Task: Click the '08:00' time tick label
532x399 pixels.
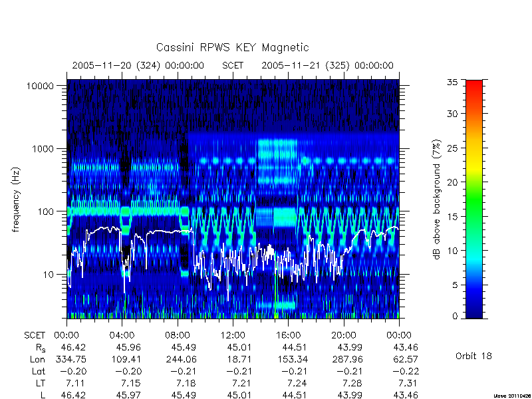Action: [177, 336]
